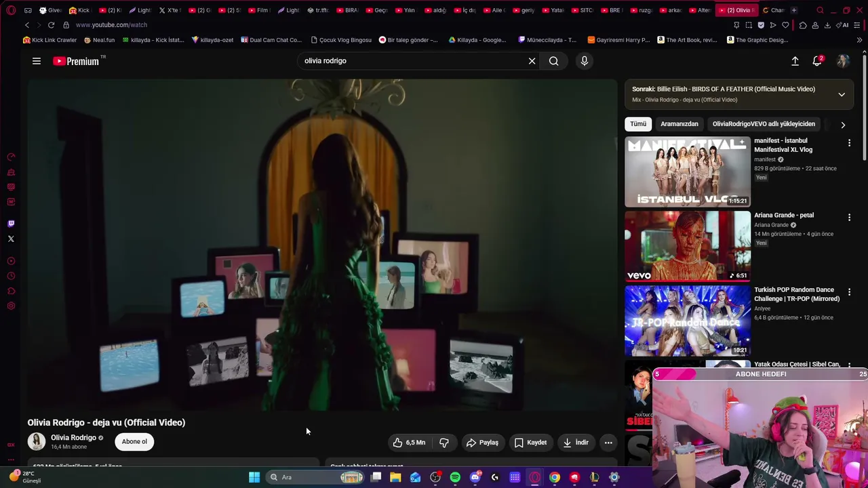Open options for manifest İstanbul Vlog video
The height and width of the screenshot is (488, 868).
coord(849,143)
